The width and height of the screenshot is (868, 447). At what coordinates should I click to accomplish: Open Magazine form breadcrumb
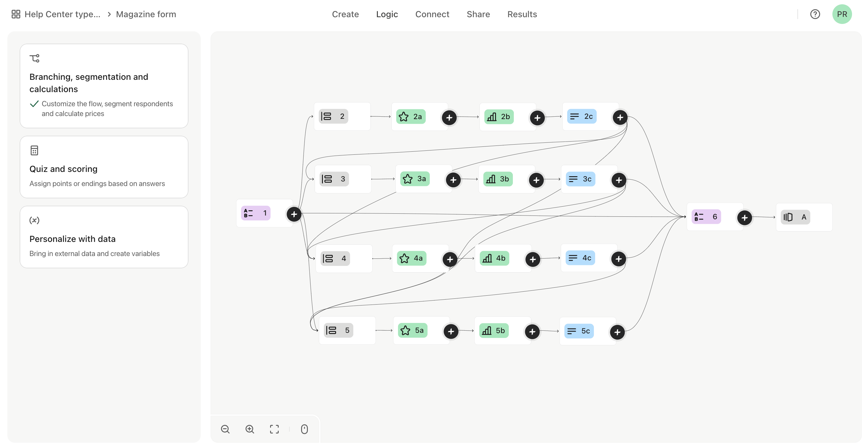pos(146,14)
